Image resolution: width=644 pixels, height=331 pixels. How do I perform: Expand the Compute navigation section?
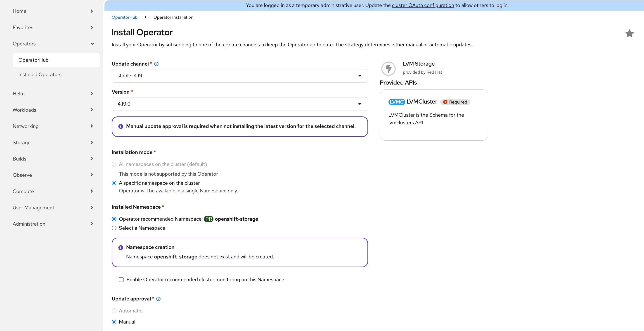point(53,191)
